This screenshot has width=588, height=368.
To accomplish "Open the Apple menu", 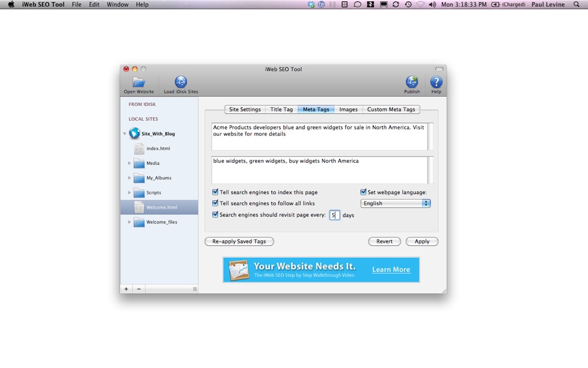I will pyautogui.click(x=11, y=4).
